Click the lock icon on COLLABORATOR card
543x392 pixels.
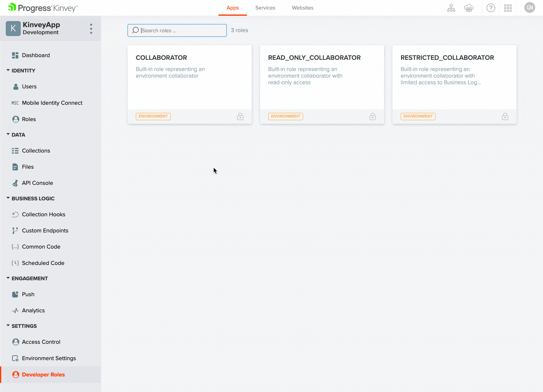[x=240, y=117]
